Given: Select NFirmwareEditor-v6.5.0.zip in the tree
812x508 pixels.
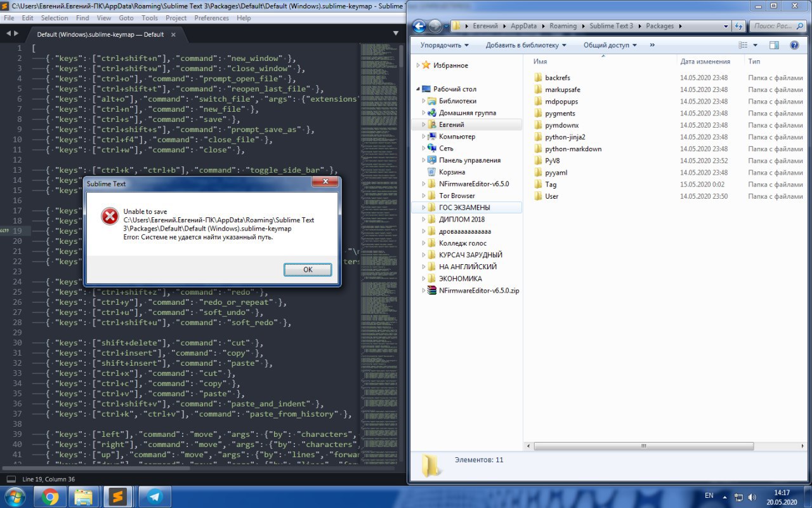Looking at the screenshot, I should click(479, 290).
